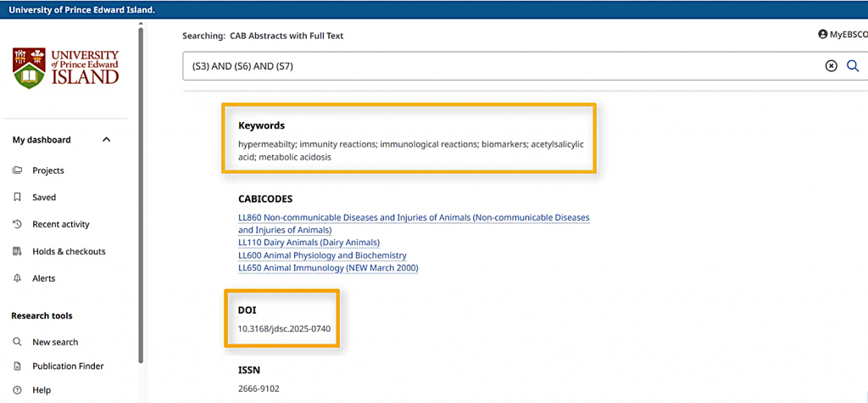868x403 pixels.
Task: Click the Help question mark icon
Action: [x=17, y=390]
